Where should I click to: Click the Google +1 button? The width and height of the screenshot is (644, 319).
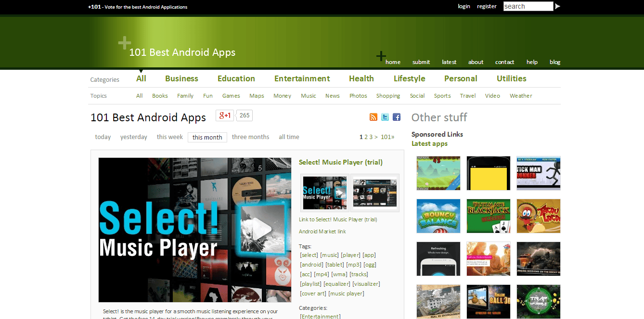click(225, 115)
